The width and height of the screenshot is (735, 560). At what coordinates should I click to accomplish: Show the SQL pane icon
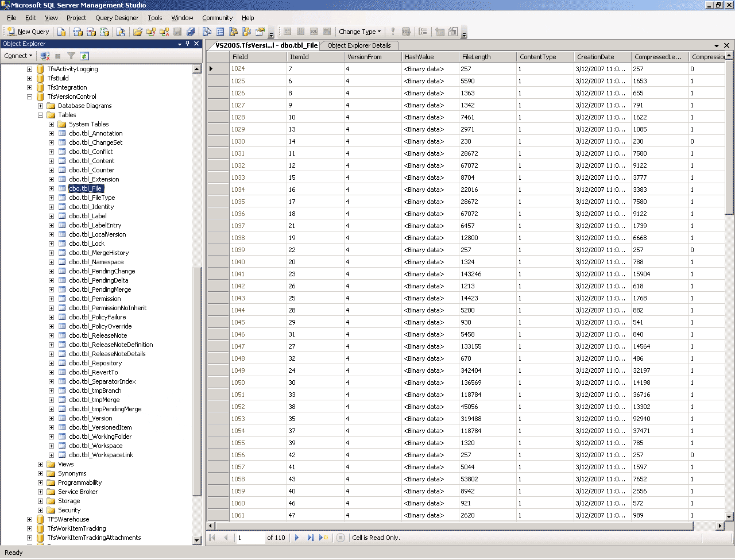(314, 32)
